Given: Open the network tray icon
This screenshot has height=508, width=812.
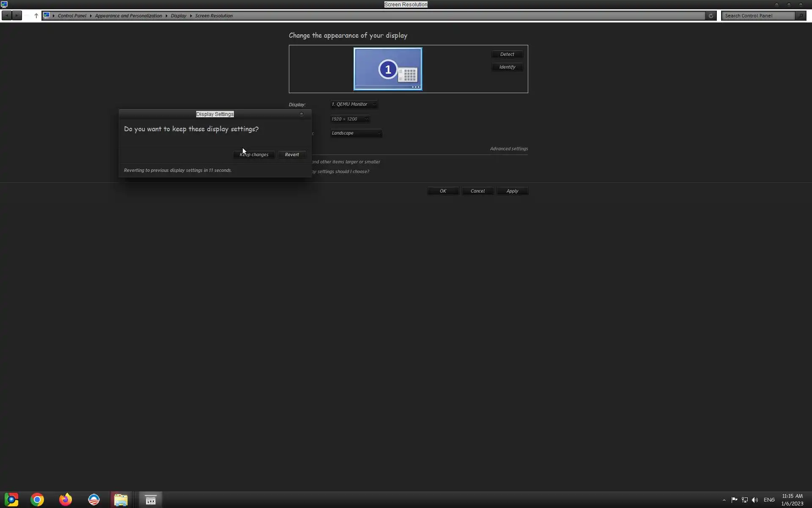Looking at the screenshot, I should click(745, 500).
